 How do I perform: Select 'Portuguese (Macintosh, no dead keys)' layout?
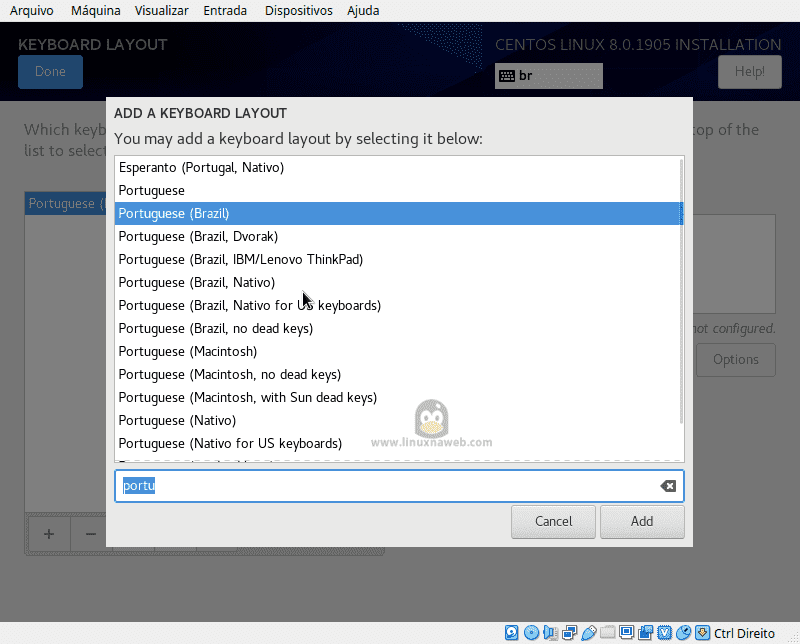click(397, 374)
